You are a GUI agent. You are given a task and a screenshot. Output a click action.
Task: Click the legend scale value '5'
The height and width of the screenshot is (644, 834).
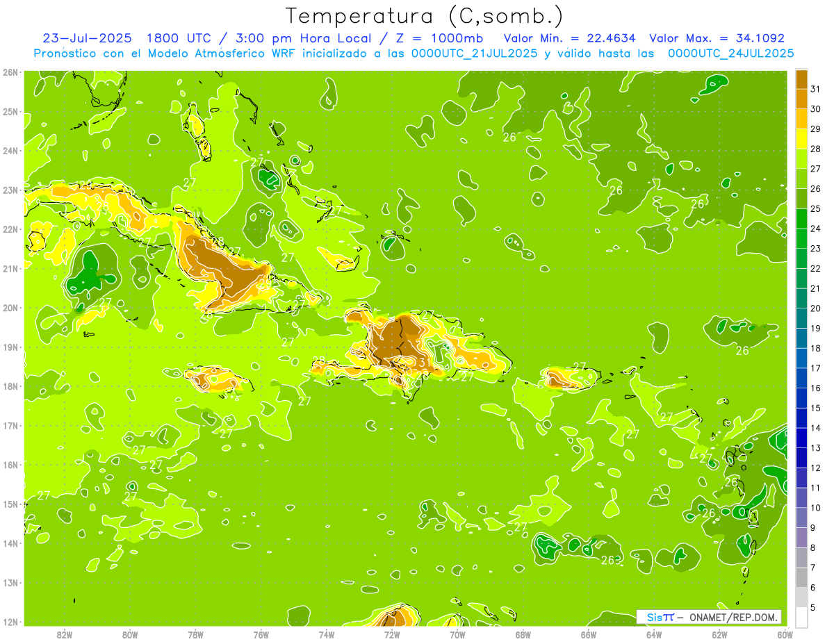pos(813,607)
